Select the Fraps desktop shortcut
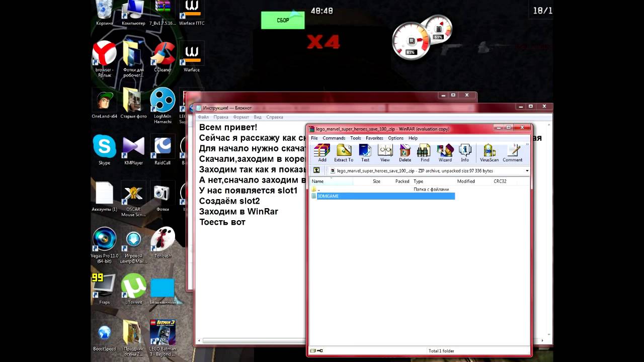644x362 pixels. (104, 289)
